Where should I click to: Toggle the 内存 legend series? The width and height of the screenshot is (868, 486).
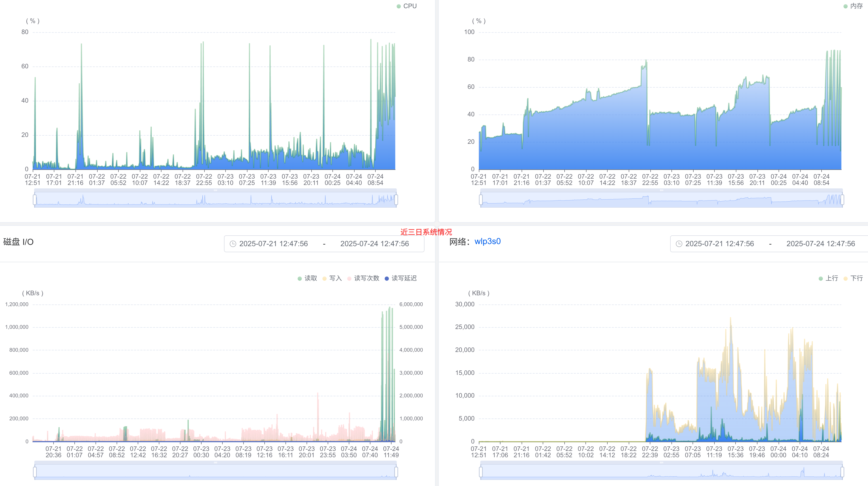pyautogui.click(x=853, y=6)
